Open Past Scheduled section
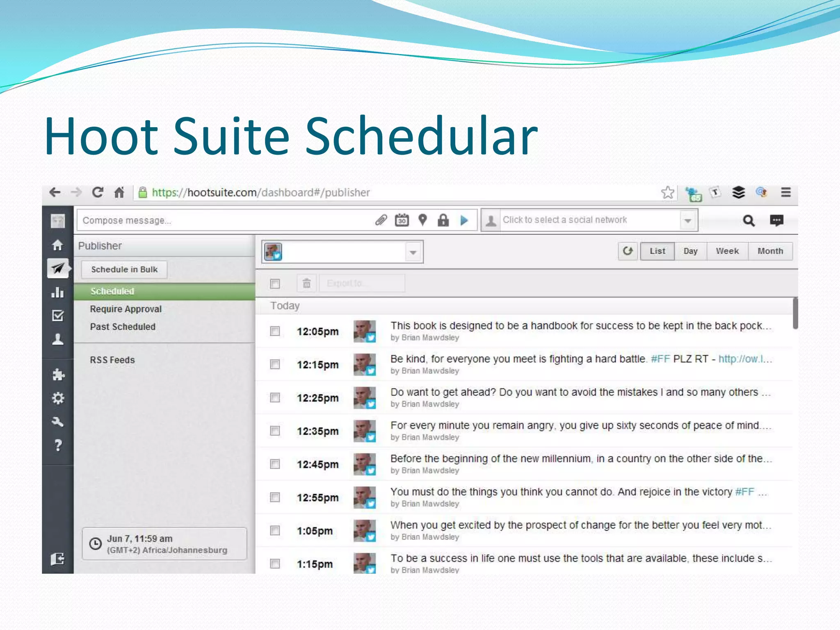The height and width of the screenshot is (630, 840). tap(123, 327)
